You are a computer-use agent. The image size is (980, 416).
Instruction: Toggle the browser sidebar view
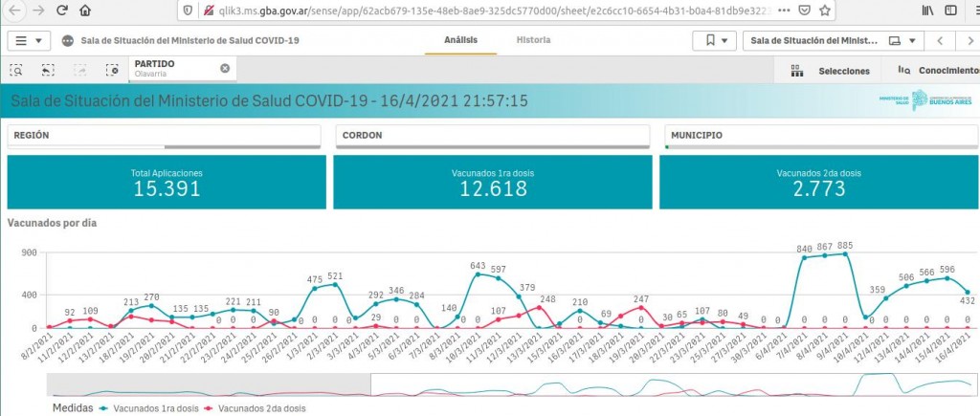[950, 11]
